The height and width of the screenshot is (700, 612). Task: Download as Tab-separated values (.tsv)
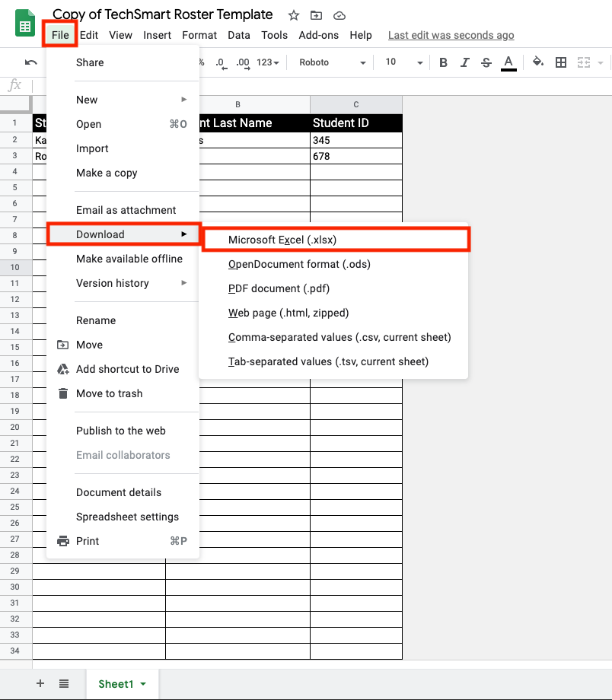click(x=333, y=361)
